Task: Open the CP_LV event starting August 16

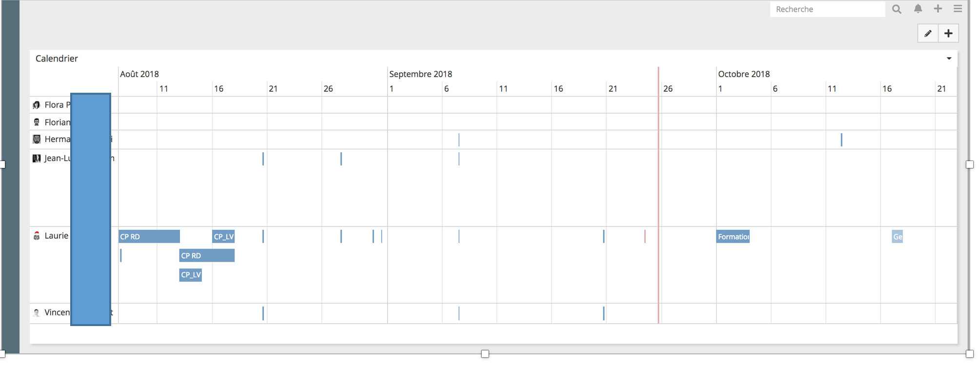Action: [x=223, y=237]
